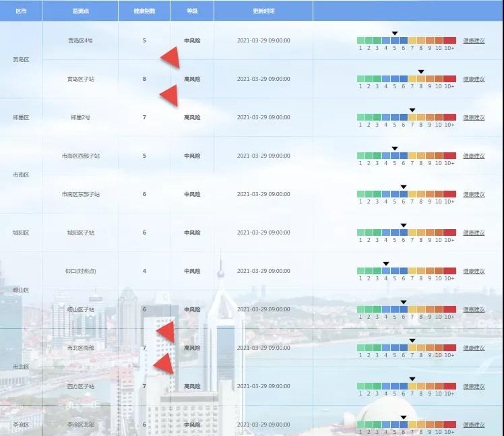Viewport: 504px width, 436px height.
Task: Open 健康建议 link for 市南区东部子站
Action: click(x=474, y=194)
